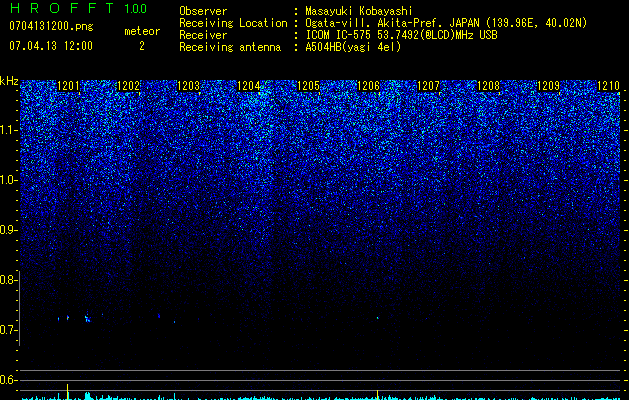Image resolution: width=629 pixels, height=400 pixels.
Task: Click the Observer field label
Action: tap(203, 11)
